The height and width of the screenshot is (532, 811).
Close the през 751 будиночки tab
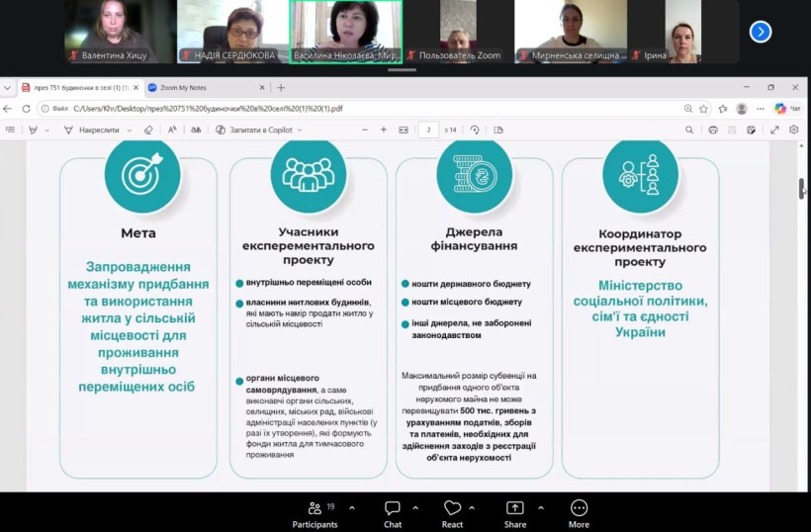coord(135,88)
